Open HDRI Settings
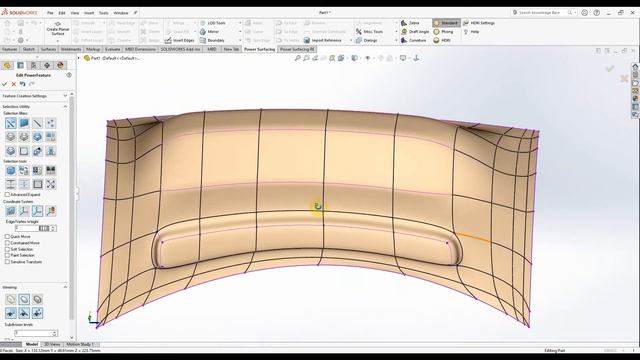Screen dimensions: 640x360 click(479, 23)
